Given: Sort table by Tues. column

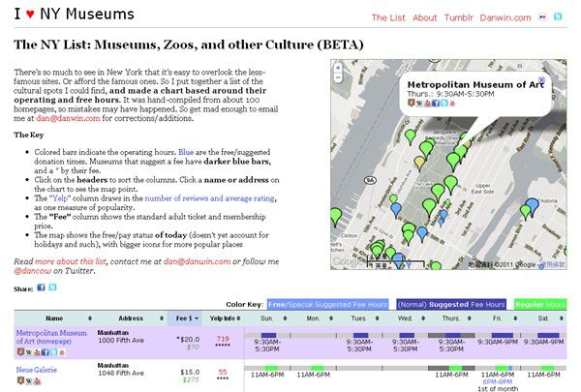Looking at the screenshot, I should coord(359,318).
